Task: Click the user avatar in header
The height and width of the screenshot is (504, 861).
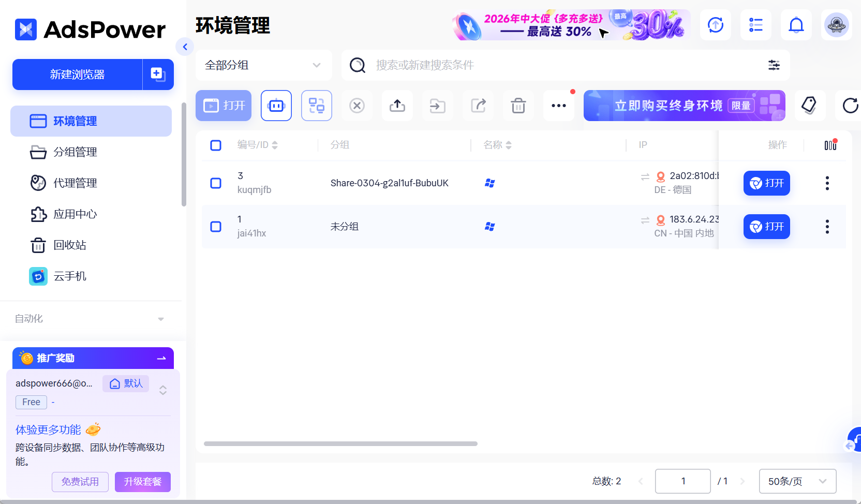Action: pyautogui.click(x=837, y=25)
